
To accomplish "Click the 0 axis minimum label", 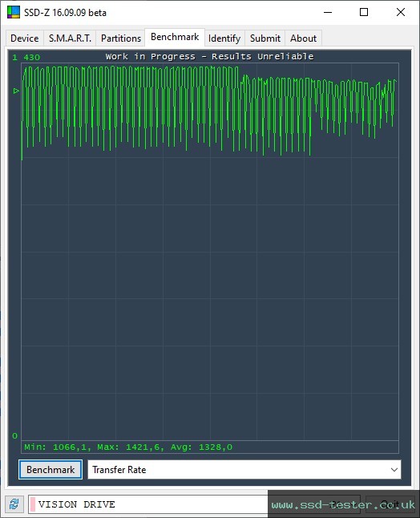I will [15, 435].
